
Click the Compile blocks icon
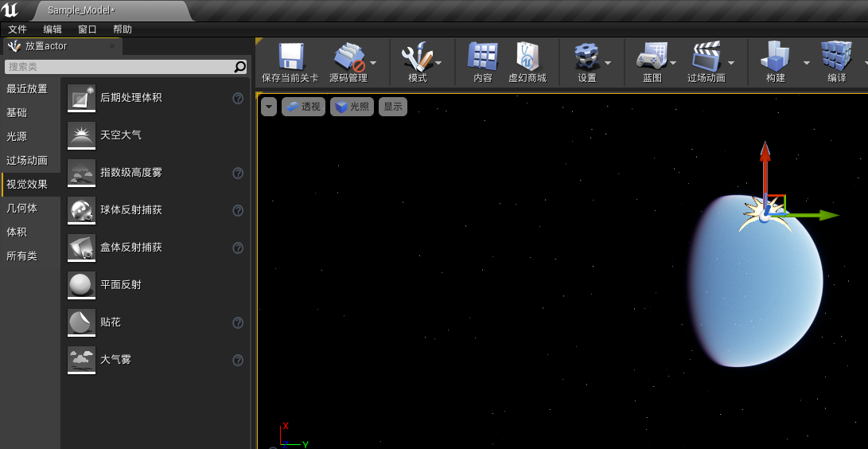[x=836, y=57]
